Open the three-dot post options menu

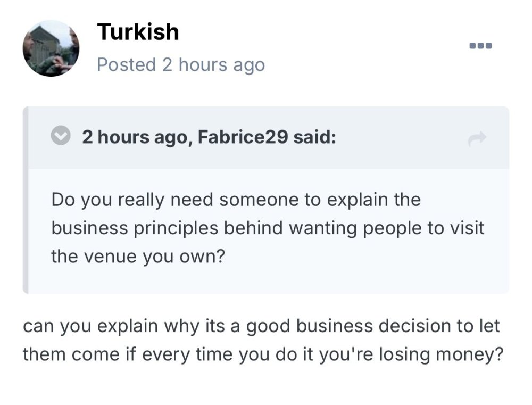coord(480,46)
